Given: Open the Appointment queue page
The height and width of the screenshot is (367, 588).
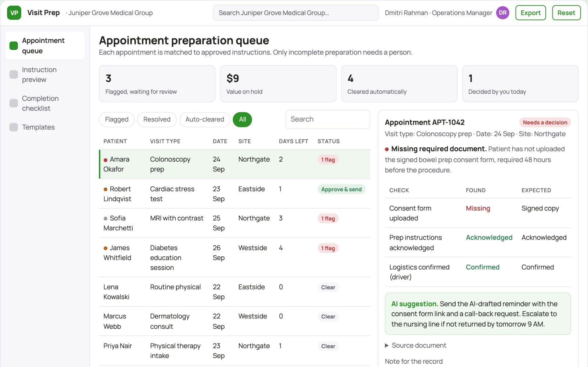Looking at the screenshot, I should 45,46.
